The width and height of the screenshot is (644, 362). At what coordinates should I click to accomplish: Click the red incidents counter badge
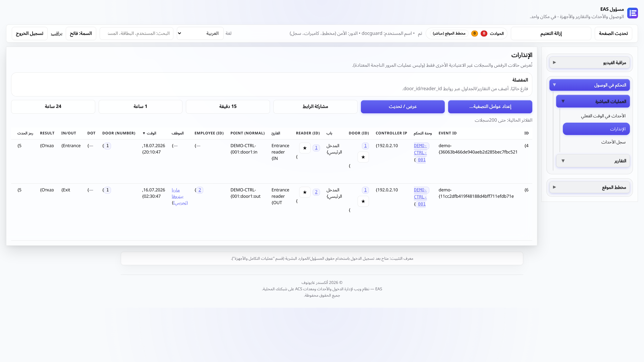tap(484, 33)
